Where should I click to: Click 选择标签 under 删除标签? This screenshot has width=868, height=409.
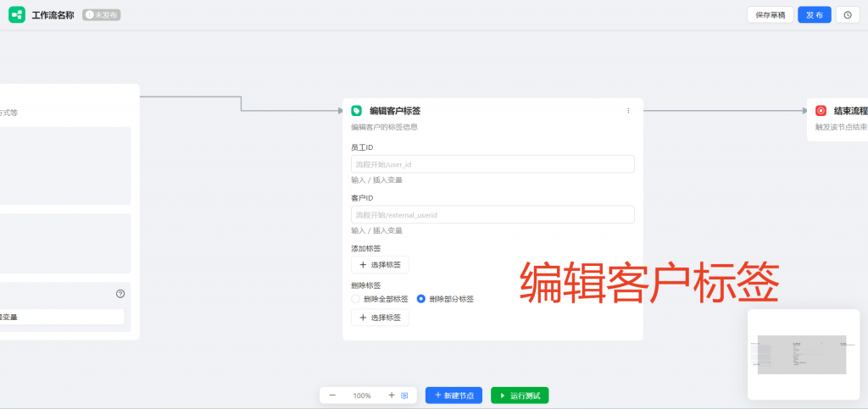[380, 318]
